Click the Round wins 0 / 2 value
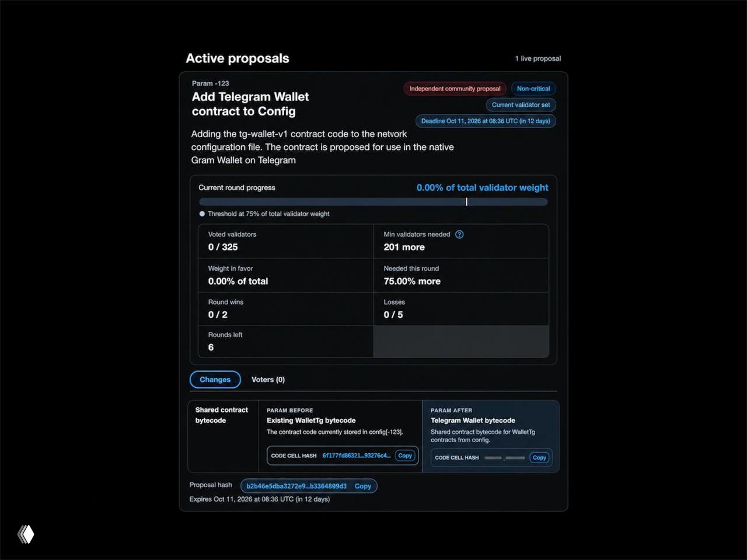This screenshot has width=747, height=560. tap(218, 315)
